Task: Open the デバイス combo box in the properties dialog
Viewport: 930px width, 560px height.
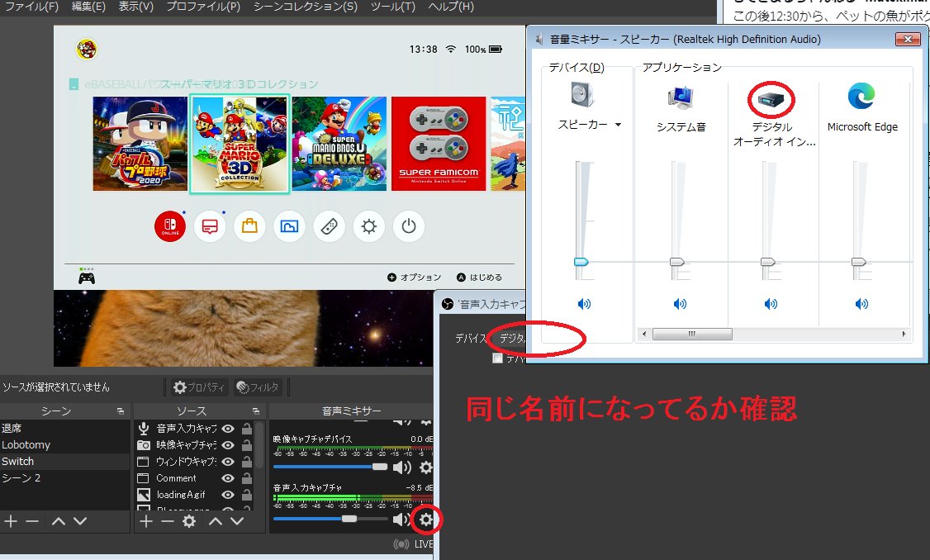Action: (x=508, y=338)
